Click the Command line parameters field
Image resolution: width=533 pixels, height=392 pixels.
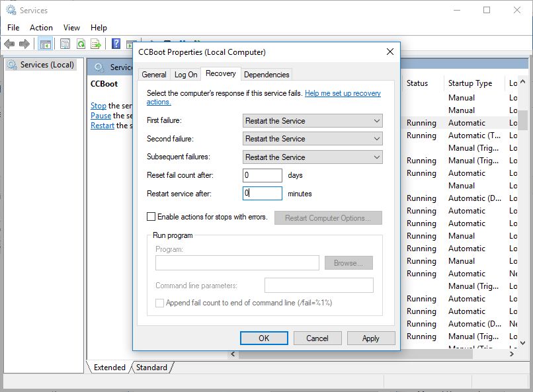click(x=319, y=286)
